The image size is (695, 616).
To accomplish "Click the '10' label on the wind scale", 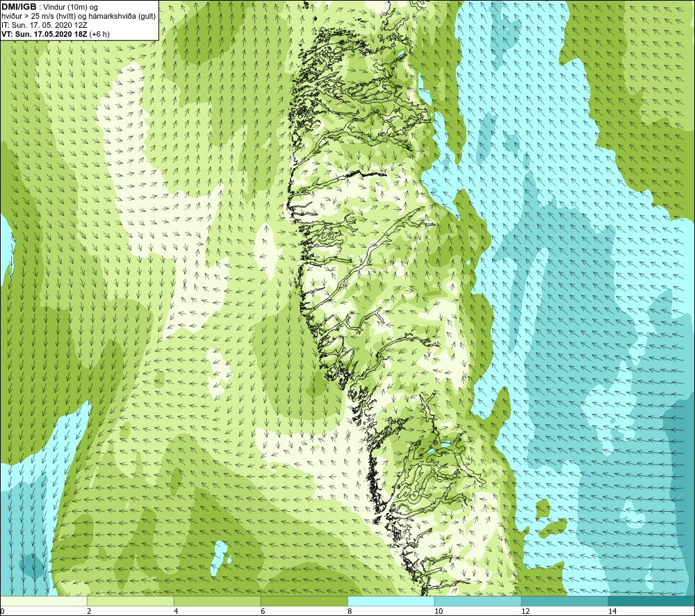I will (x=439, y=611).
